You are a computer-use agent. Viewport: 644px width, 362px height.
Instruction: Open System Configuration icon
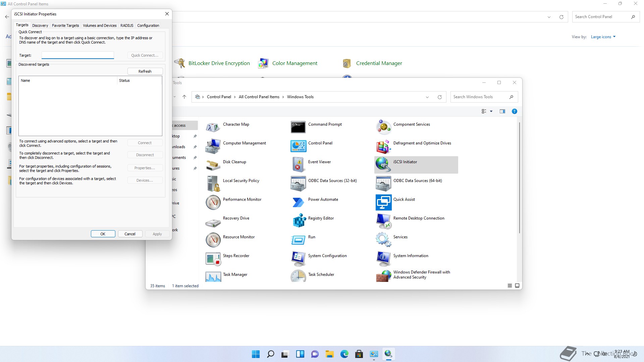click(298, 259)
